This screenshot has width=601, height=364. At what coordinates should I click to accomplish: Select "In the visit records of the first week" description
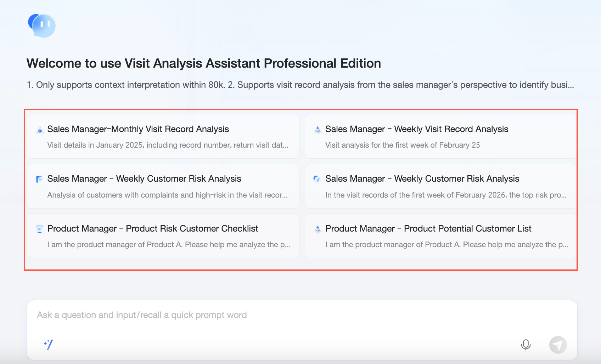tap(445, 195)
